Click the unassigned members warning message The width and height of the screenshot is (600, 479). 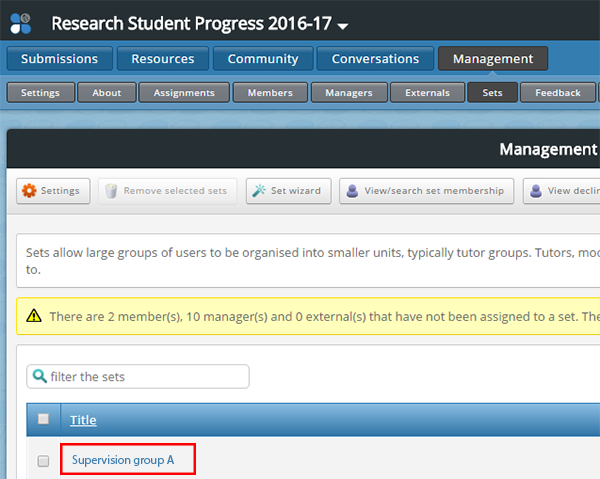point(324,316)
